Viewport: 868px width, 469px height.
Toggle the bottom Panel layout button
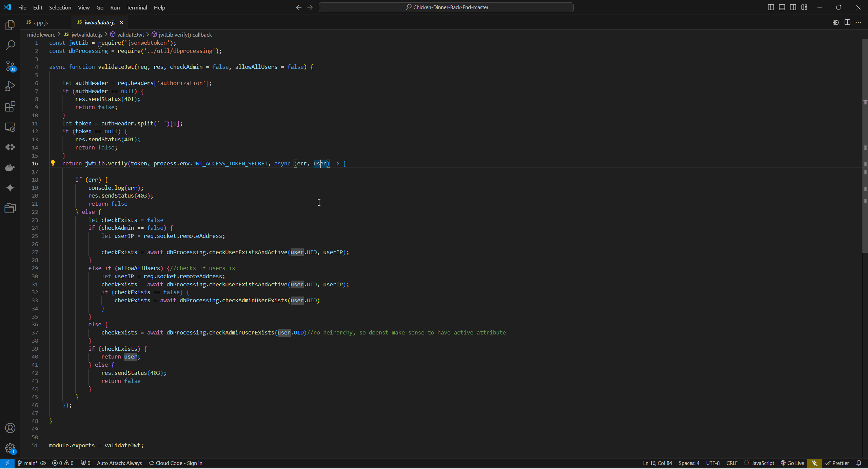click(782, 7)
